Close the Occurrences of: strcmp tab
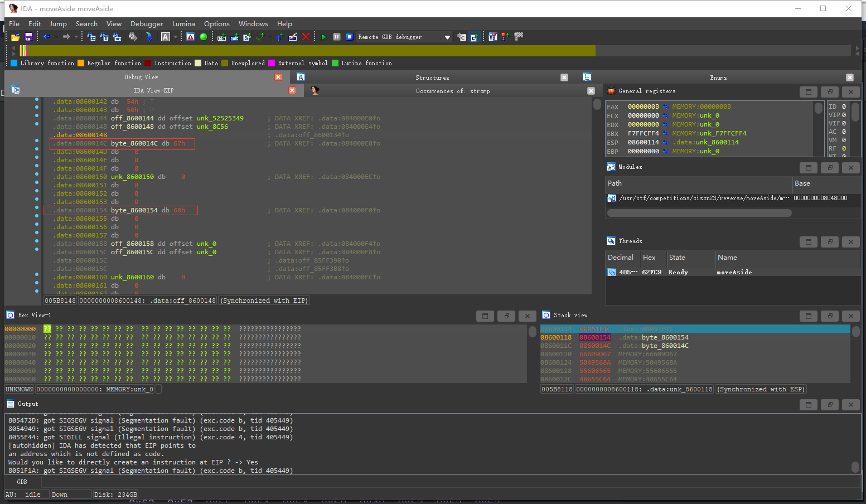The width and height of the screenshot is (866, 504). coord(591,91)
